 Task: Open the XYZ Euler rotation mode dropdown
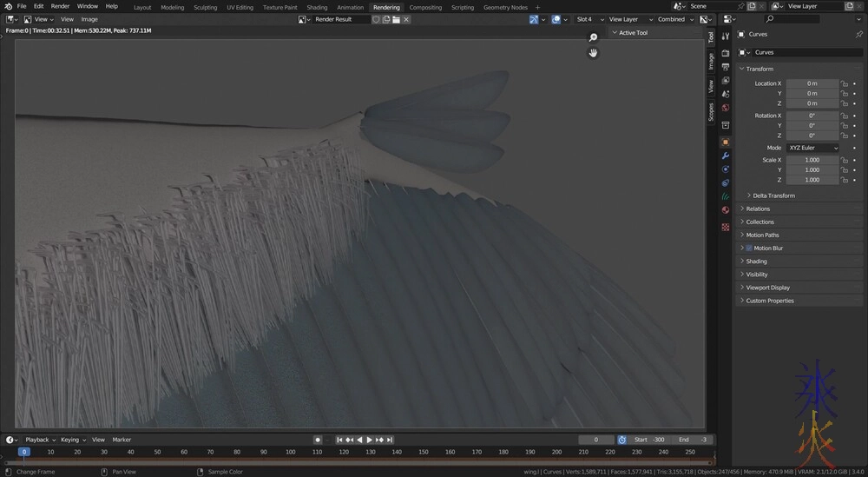coord(812,148)
